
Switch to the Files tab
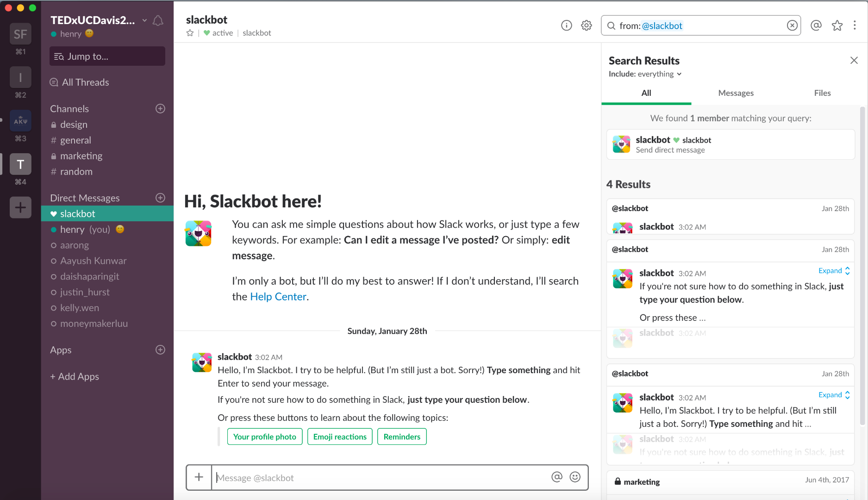[x=822, y=93]
